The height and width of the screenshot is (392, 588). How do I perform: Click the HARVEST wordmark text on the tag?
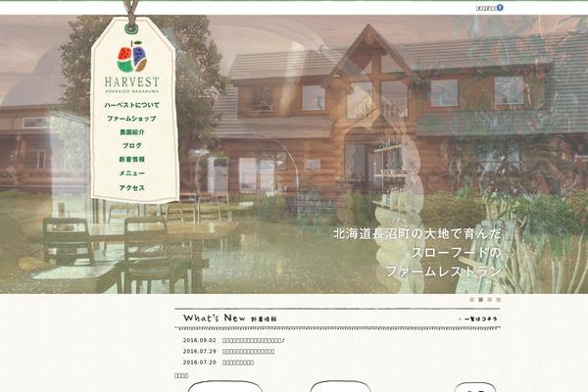pyautogui.click(x=132, y=81)
